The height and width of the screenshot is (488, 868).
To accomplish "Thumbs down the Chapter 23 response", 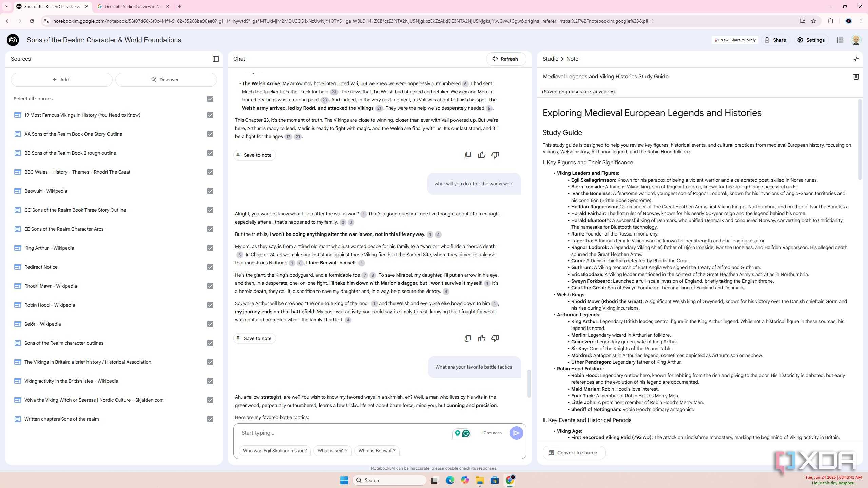I will point(495,155).
